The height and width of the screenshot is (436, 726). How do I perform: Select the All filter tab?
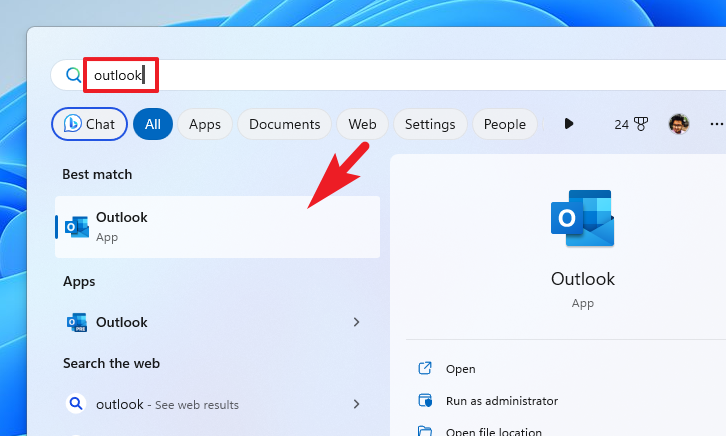153,124
